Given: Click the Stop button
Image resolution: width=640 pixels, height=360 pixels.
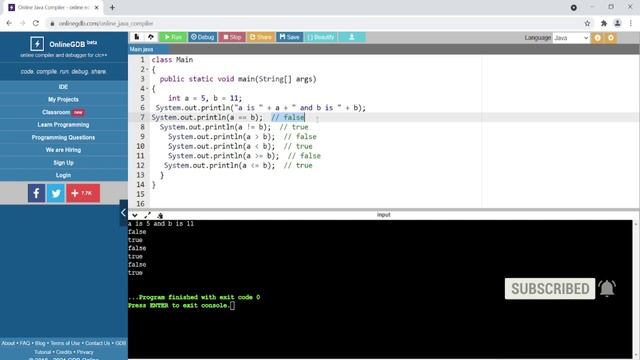Looking at the screenshot, I should coord(232,37).
